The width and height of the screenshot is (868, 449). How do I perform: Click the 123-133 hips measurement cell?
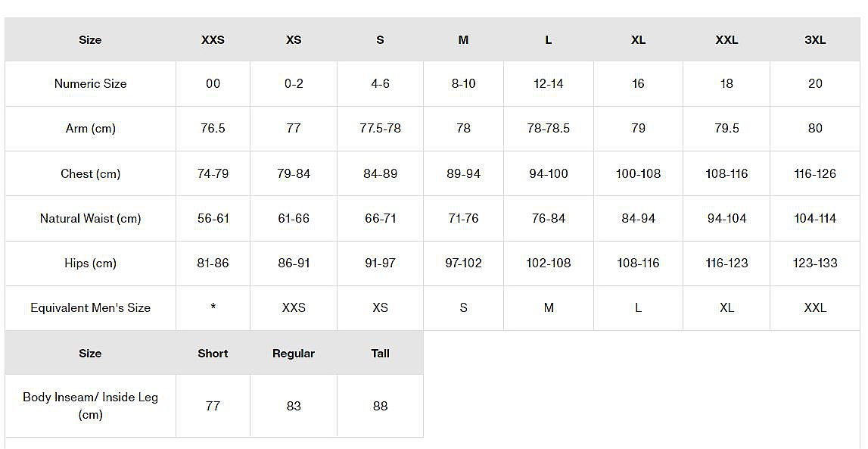pyautogui.click(x=814, y=263)
